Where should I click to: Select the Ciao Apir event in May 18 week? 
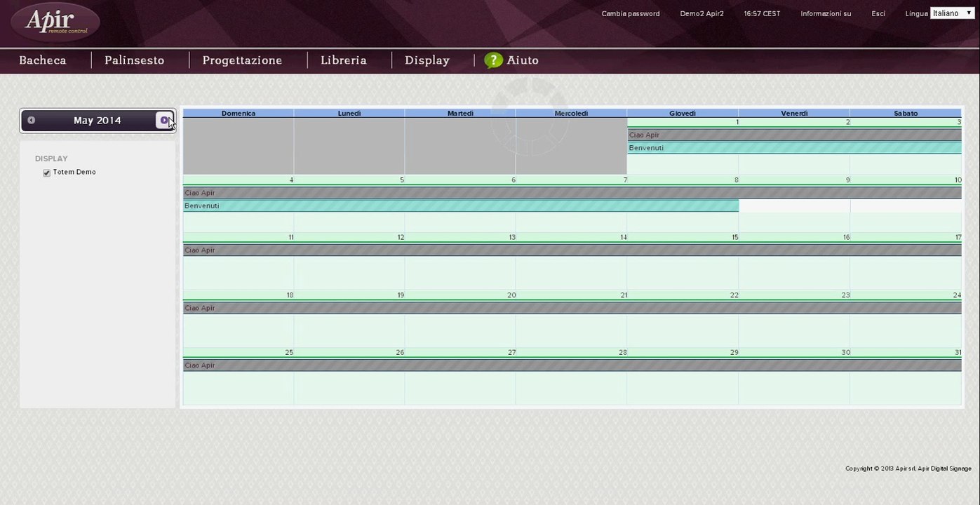click(572, 308)
